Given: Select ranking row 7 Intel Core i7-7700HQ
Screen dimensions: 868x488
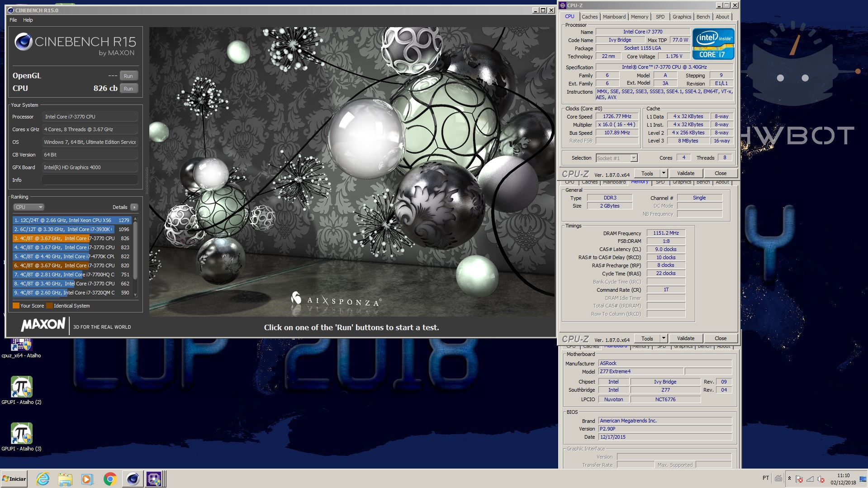Looking at the screenshot, I should [72, 275].
